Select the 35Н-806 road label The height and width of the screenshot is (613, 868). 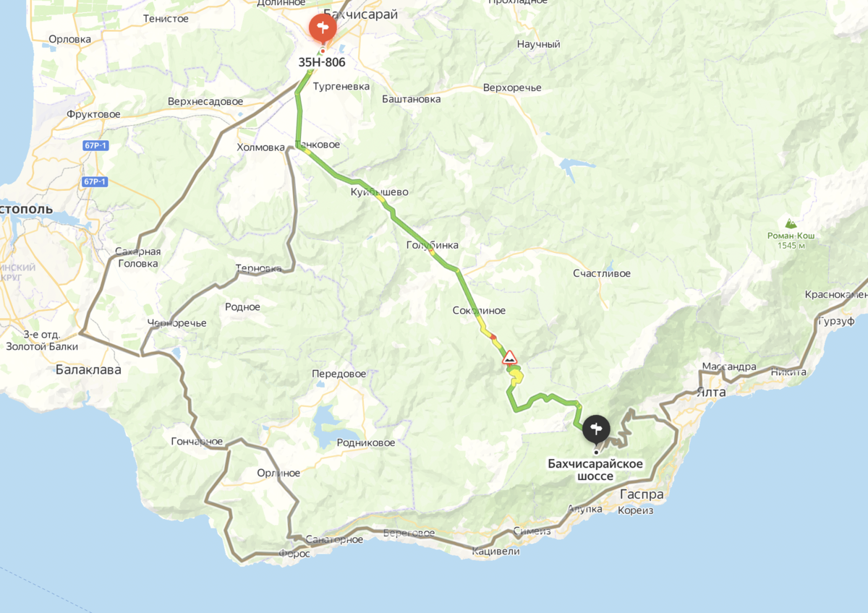coord(322,62)
